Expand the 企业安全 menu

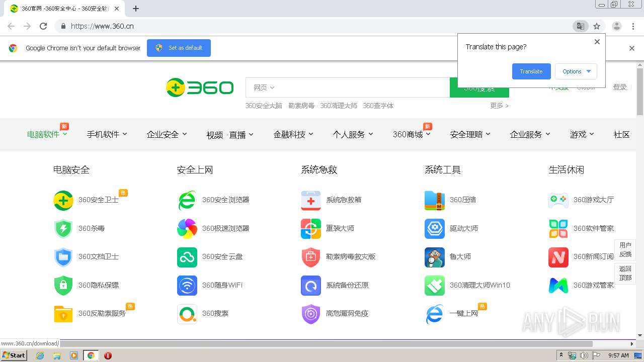coord(167,134)
